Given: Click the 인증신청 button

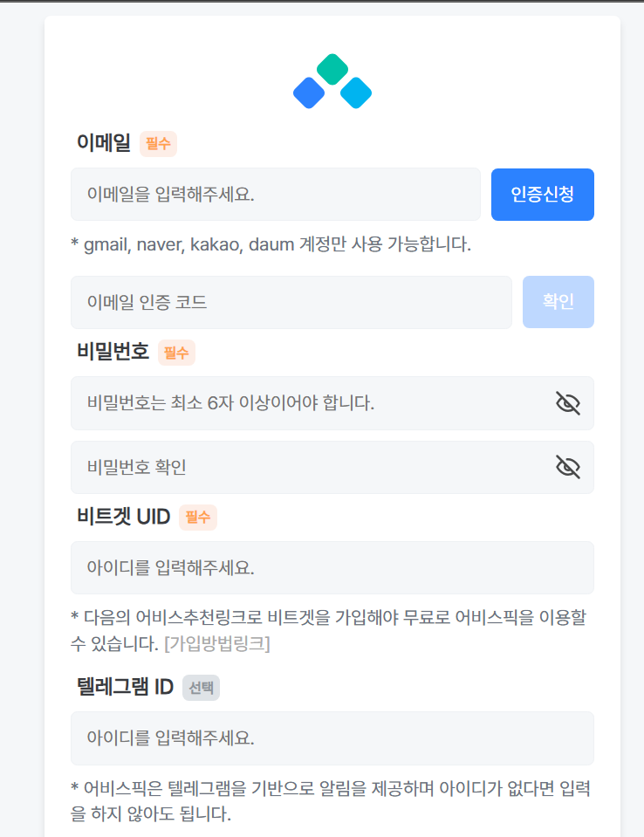Looking at the screenshot, I should click(543, 195).
